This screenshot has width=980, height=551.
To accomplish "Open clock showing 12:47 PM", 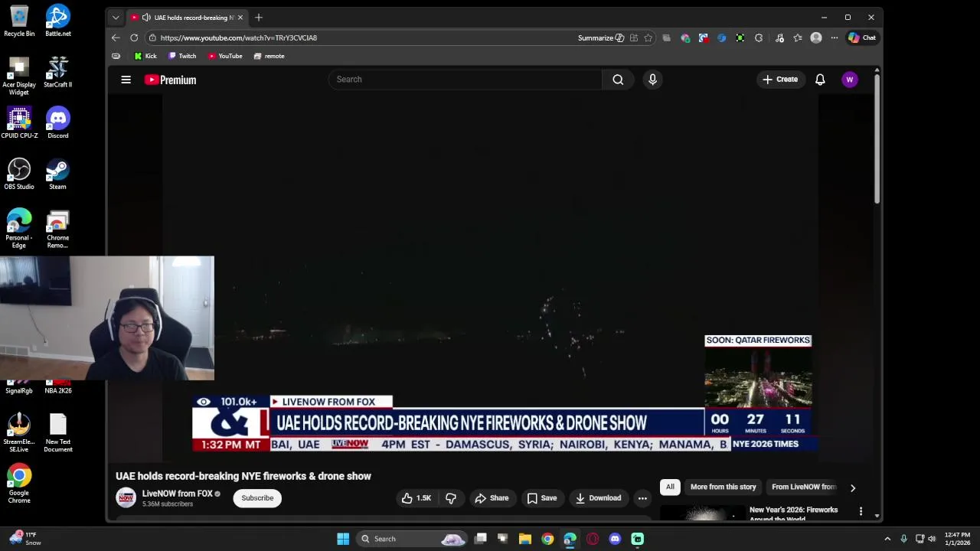I will coord(957,539).
